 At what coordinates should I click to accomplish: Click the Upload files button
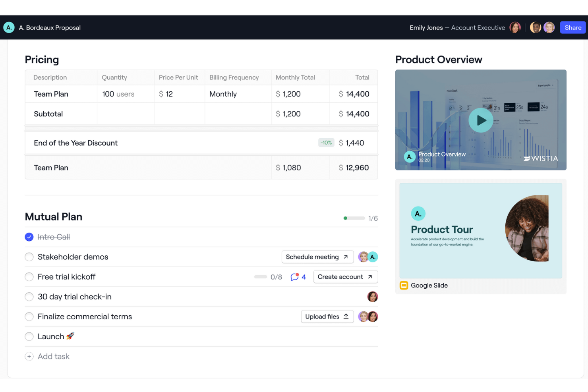point(327,316)
